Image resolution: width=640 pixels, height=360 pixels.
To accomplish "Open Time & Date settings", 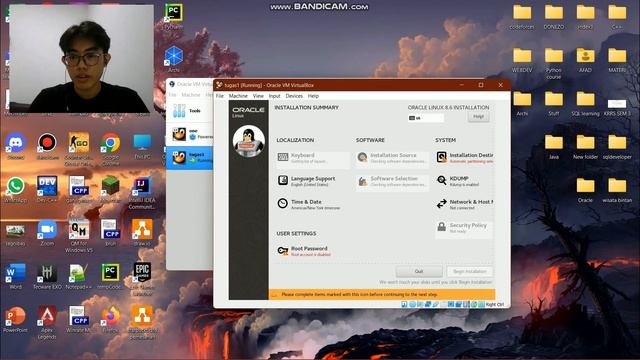I will click(x=309, y=204).
